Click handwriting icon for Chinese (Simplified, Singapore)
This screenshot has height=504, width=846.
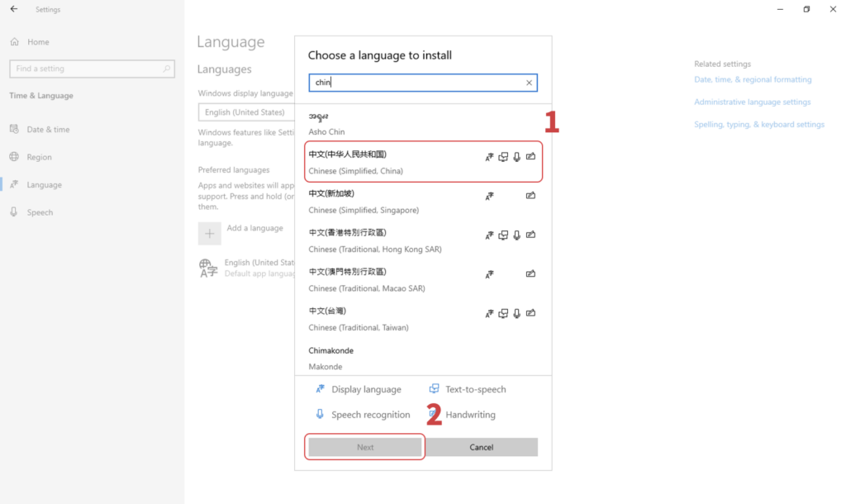[531, 195]
